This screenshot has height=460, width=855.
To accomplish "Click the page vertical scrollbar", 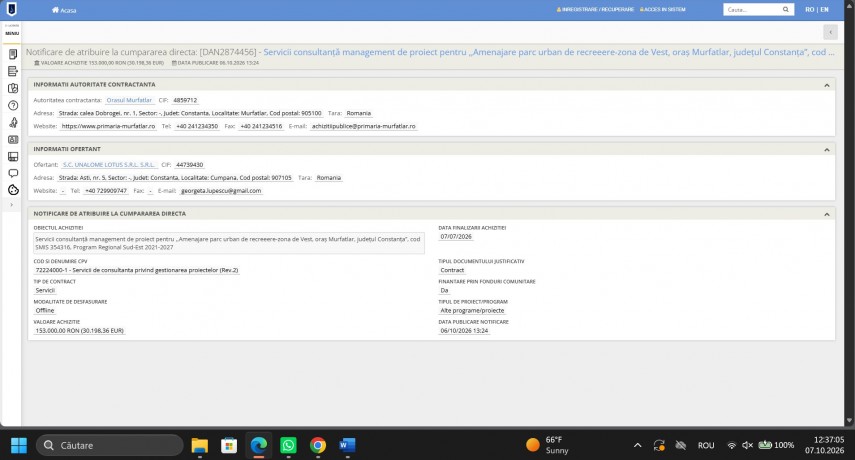I will click(x=849, y=213).
